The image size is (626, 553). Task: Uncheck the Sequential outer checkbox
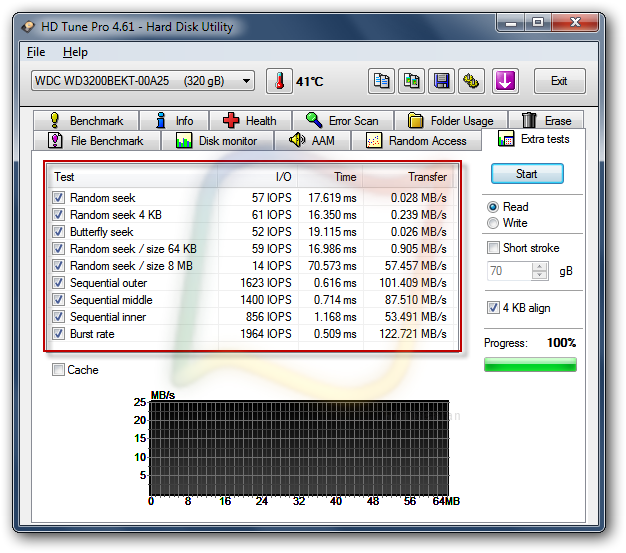click(x=58, y=283)
